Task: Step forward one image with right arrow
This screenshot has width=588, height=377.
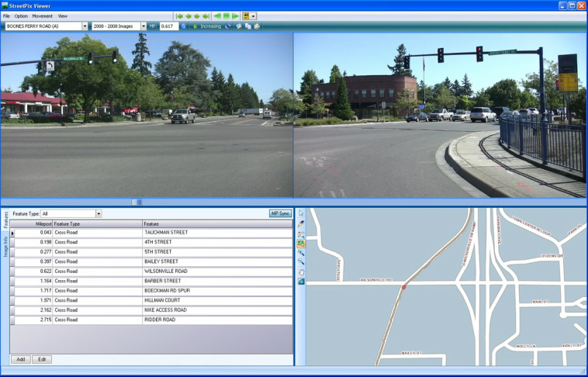Action: [x=197, y=16]
